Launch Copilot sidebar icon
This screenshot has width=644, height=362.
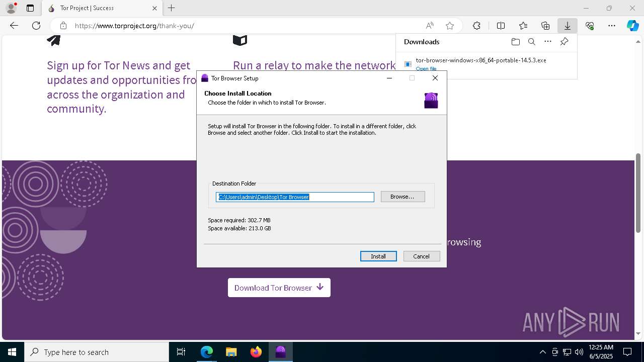632,26
